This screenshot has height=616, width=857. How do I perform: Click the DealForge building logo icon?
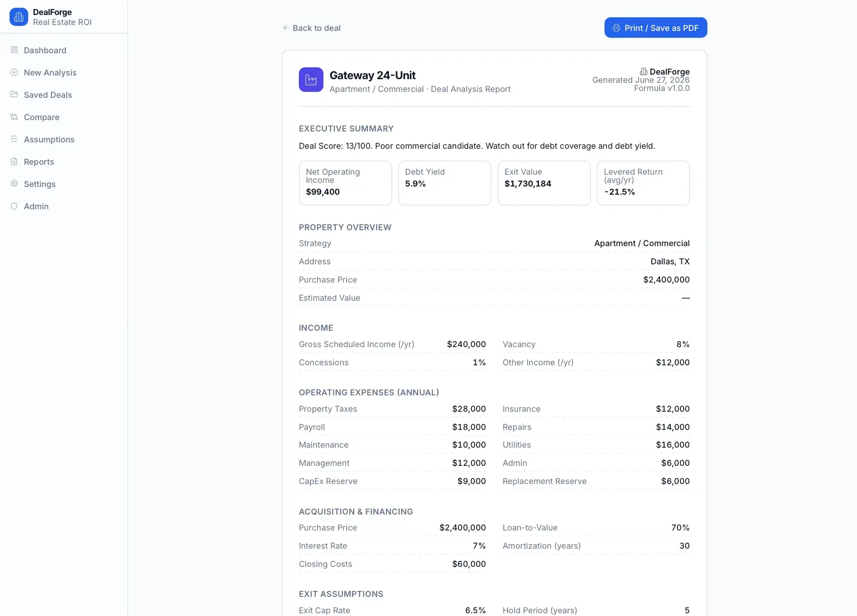pyautogui.click(x=19, y=17)
